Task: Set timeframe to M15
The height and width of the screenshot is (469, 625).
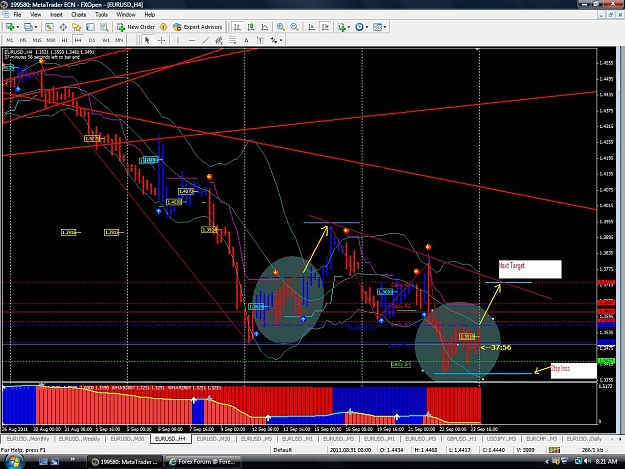Action: click(x=37, y=40)
